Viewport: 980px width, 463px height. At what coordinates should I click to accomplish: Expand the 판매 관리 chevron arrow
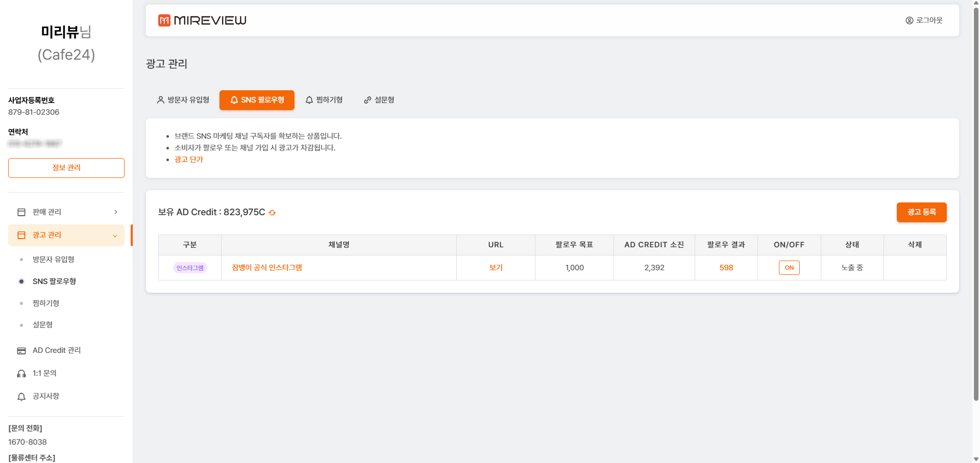pos(116,212)
